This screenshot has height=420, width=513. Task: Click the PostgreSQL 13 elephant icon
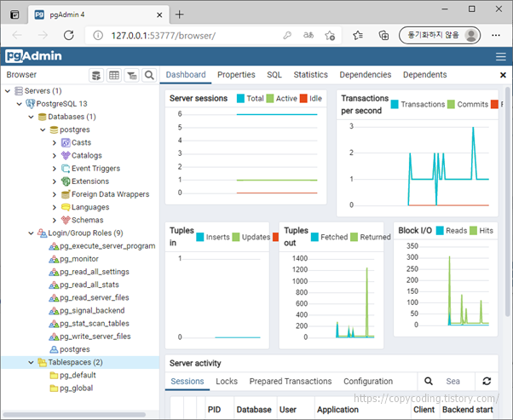tap(31, 104)
